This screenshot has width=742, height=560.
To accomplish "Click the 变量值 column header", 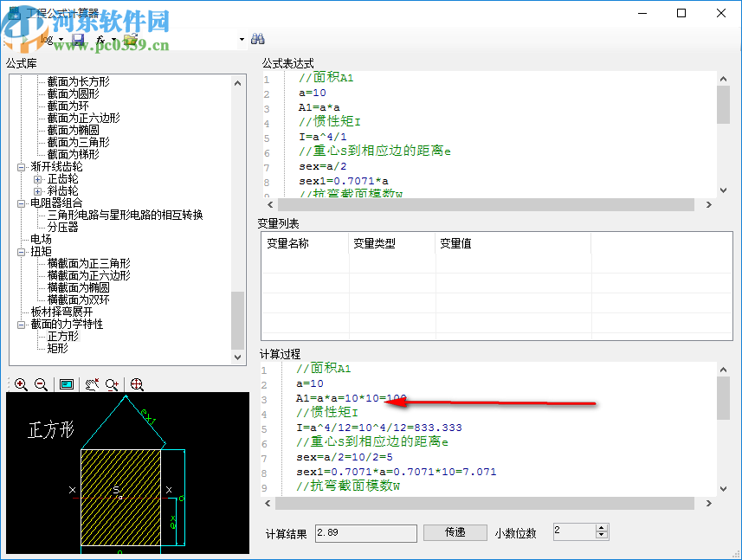I will [513, 244].
